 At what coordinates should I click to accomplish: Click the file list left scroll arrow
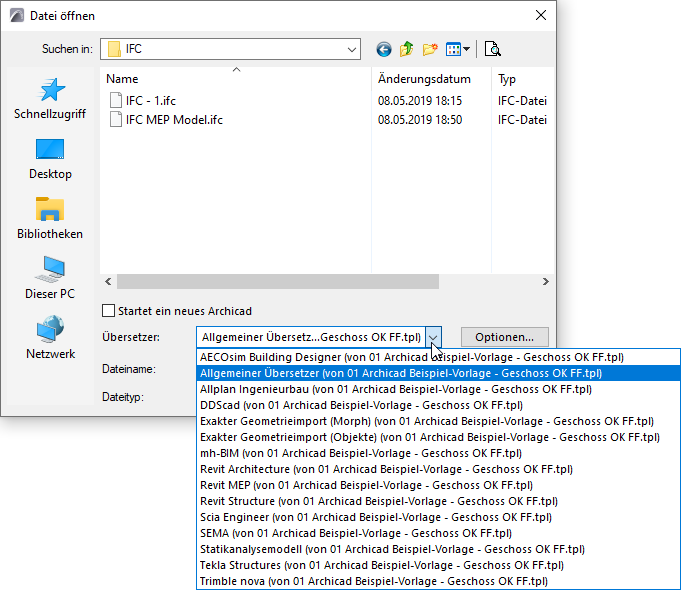click(108, 282)
